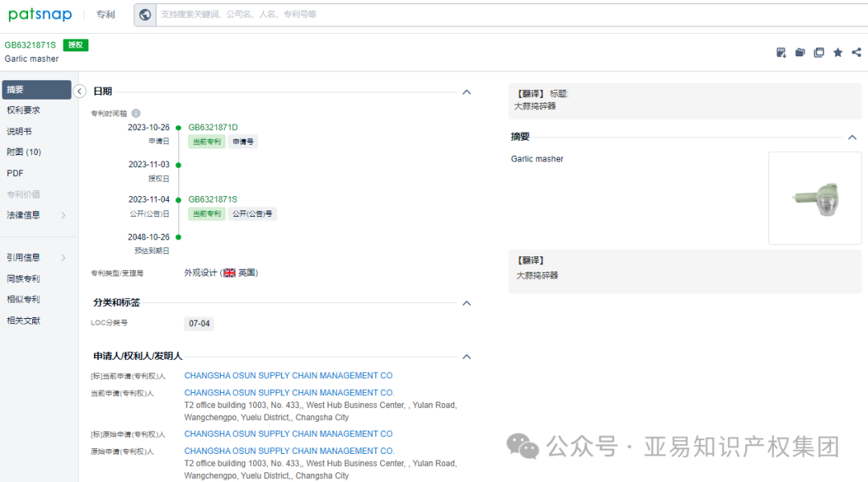Click the 2023-11-04 timeline marker dot

coord(178,200)
